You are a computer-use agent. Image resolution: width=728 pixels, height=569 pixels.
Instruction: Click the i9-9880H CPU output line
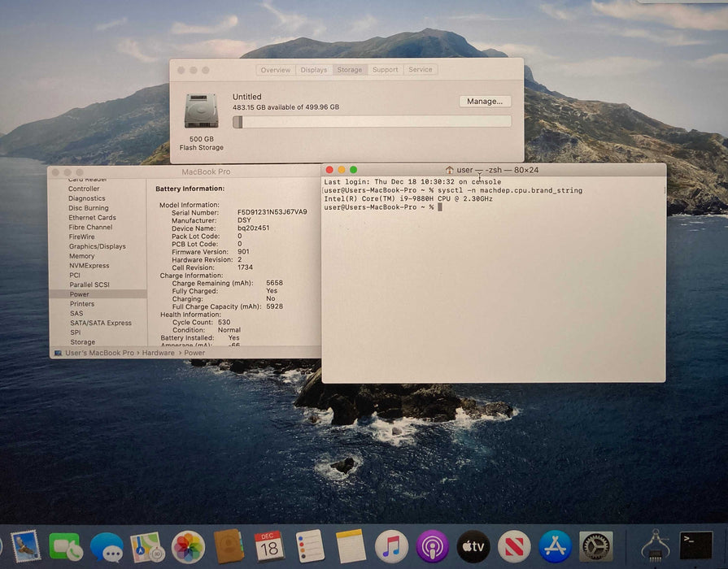tap(408, 198)
